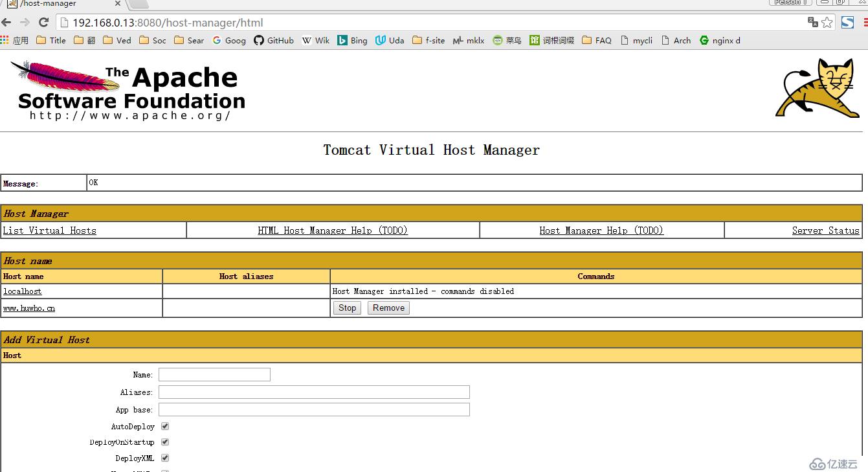Open the blue S extension icon
Image resolution: width=868 pixels, height=472 pixels.
tap(847, 23)
